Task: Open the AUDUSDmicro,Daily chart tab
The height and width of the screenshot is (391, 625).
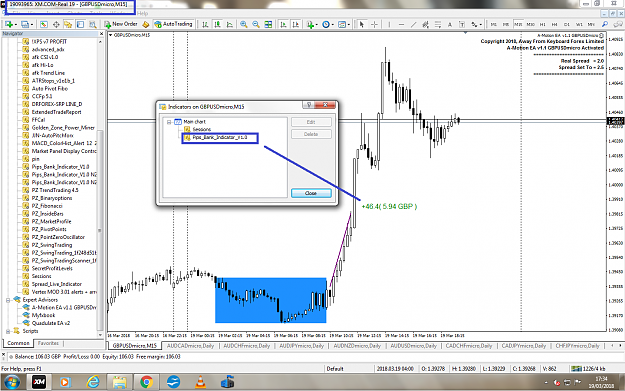Action: coord(413,346)
